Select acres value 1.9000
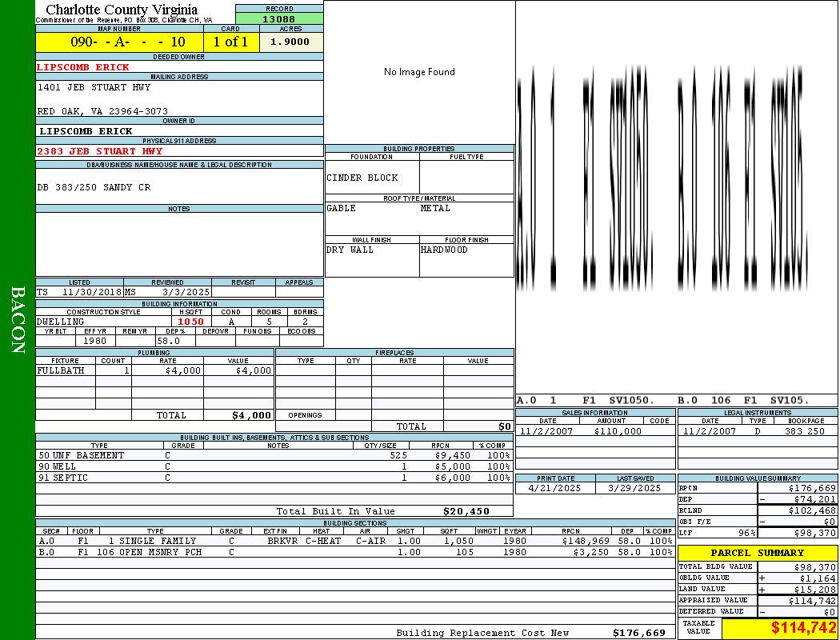This screenshot has width=840, height=640. click(x=290, y=42)
